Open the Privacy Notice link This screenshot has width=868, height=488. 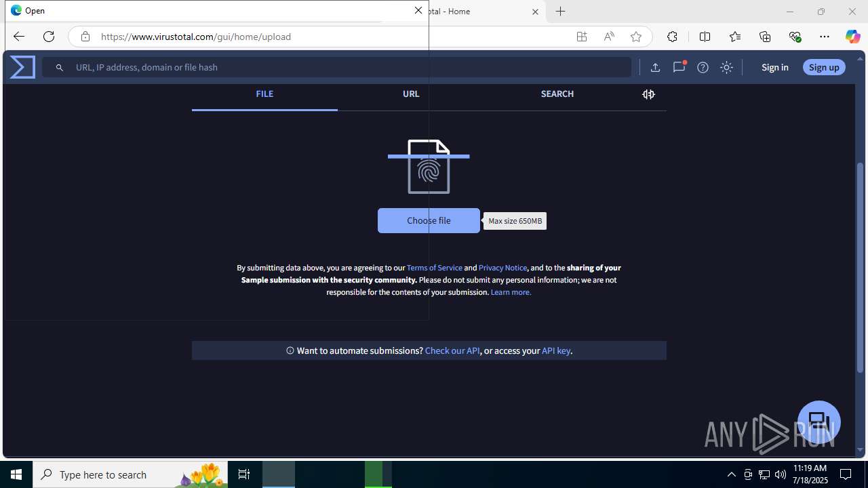pyautogui.click(x=502, y=268)
